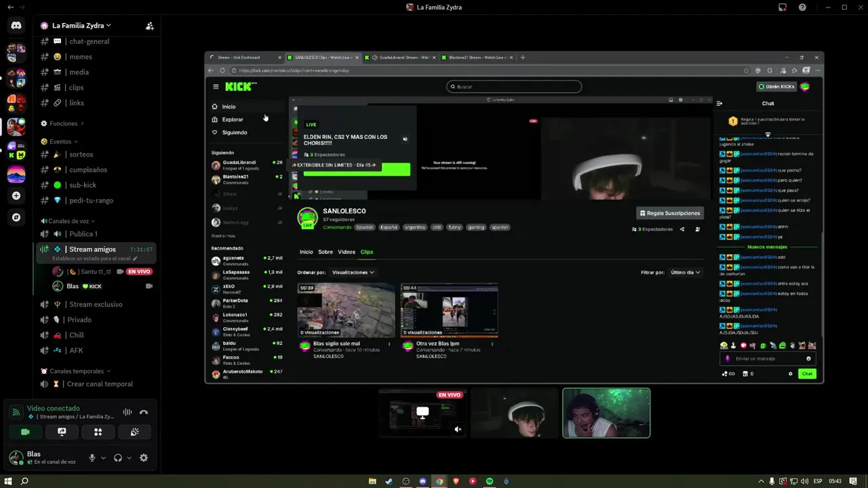Screen dimensions: 868x488
Task: Add a server with the plus icon
Action: (x=16, y=196)
